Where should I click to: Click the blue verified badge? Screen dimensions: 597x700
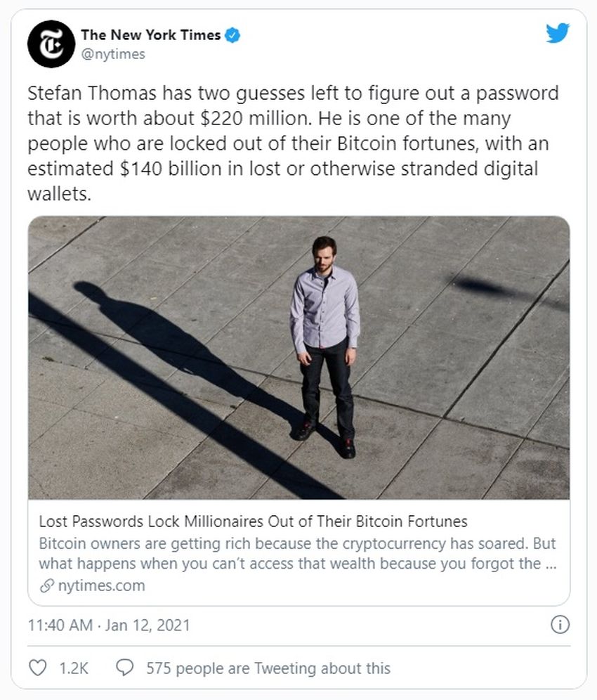pos(232,35)
